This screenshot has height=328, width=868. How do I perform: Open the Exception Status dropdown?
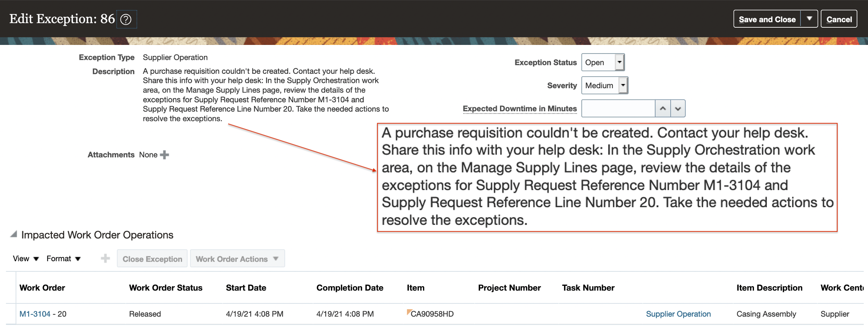pyautogui.click(x=619, y=62)
